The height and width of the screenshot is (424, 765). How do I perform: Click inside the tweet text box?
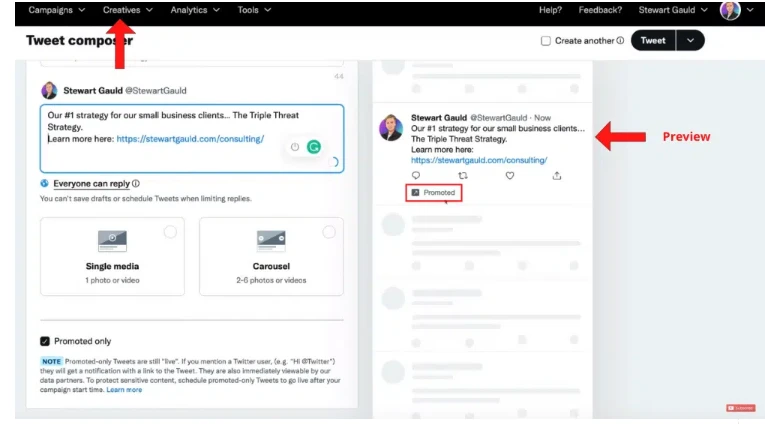click(192, 139)
